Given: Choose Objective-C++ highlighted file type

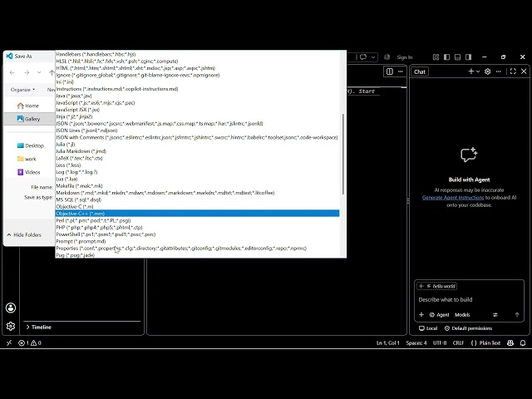Looking at the screenshot, I should (x=198, y=214).
